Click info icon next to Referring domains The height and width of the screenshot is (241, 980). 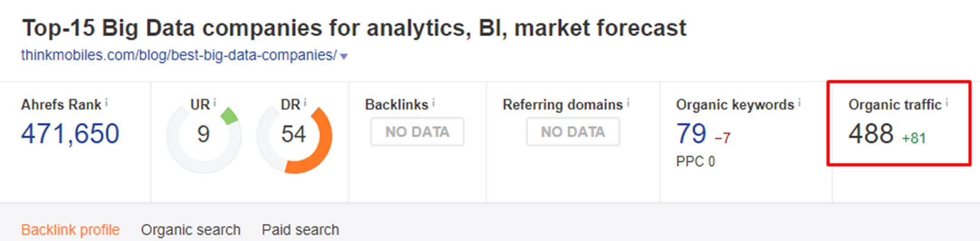point(628,103)
